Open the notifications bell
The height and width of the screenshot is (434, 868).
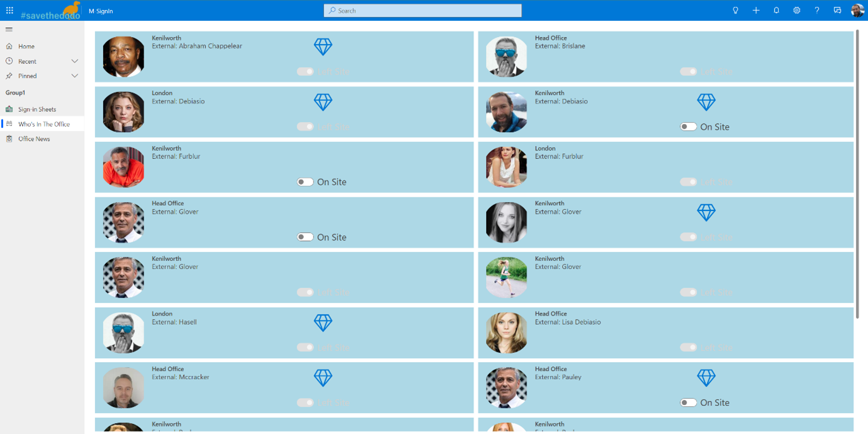776,10
